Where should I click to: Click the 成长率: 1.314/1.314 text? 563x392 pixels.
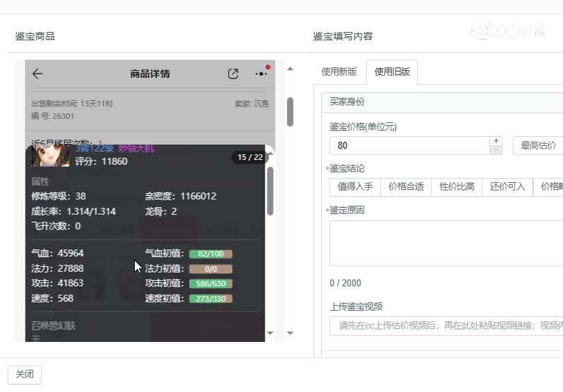pyautogui.click(x=74, y=211)
